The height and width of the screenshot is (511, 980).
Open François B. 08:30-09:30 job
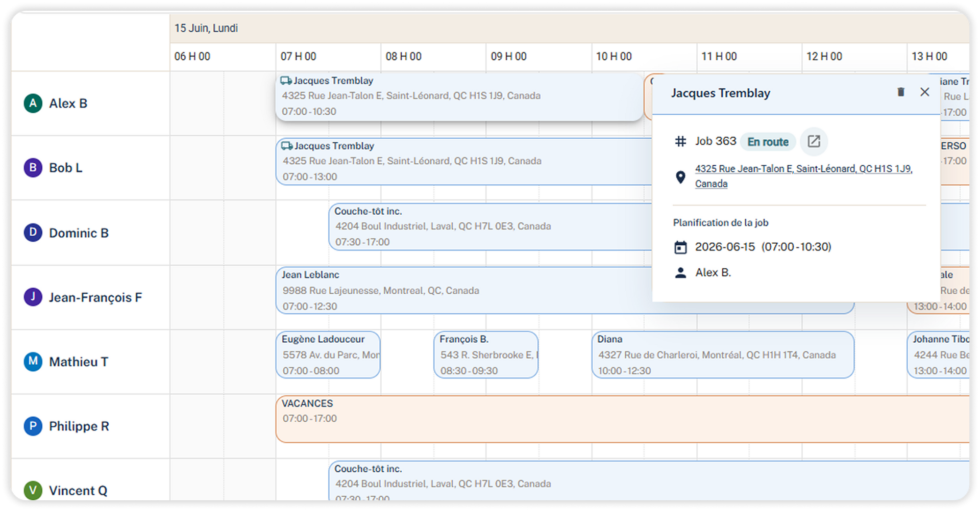(486, 355)
